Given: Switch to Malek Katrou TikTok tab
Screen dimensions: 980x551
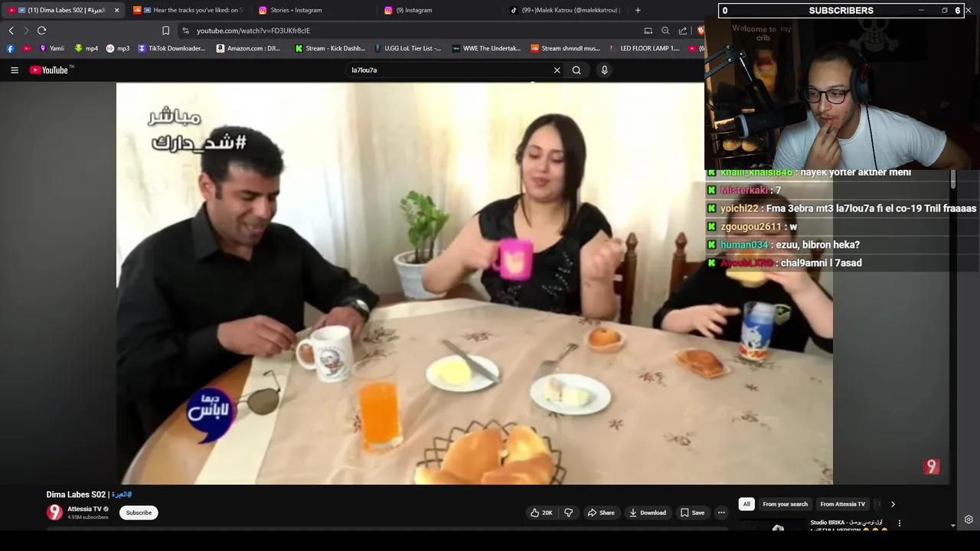Looking at the screenshot, I should point(565,10).
